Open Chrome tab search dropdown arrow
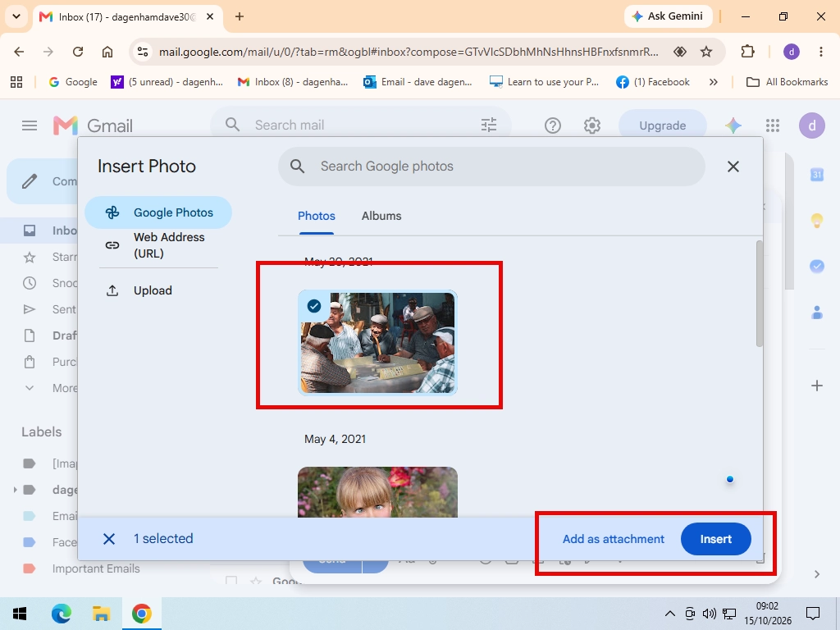Screen dimensions: 840x630 tap(16, 16)
